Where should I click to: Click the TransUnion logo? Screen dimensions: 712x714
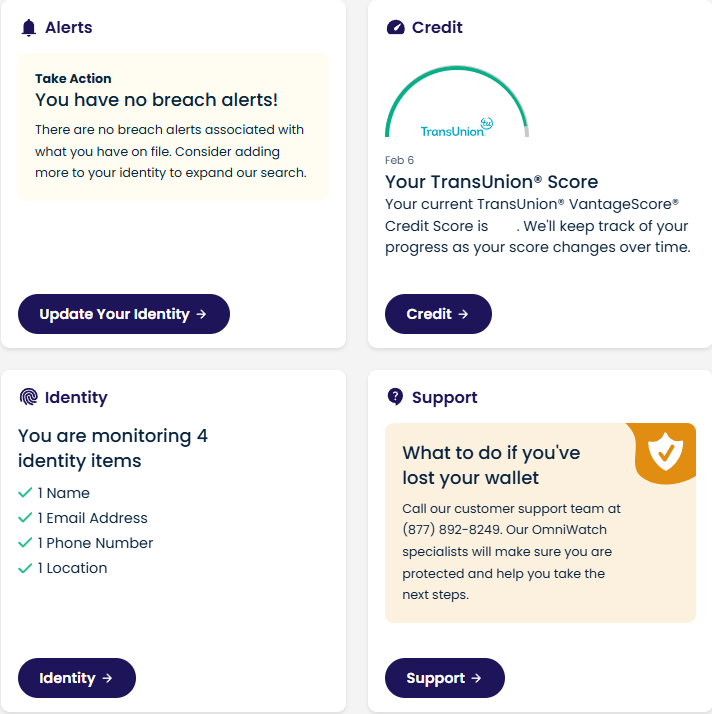457,128
